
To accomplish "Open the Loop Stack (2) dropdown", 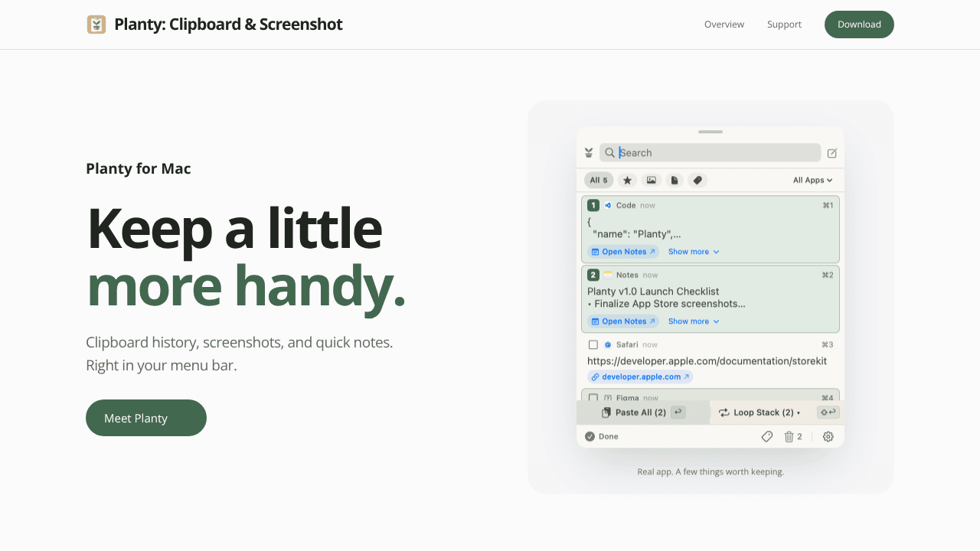I will pos(759,412).
